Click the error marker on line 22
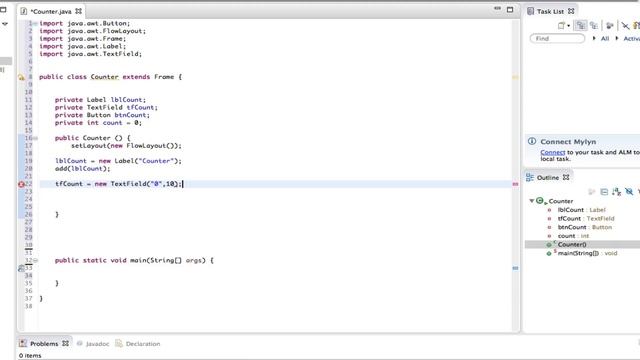This screenshot has height=360, width=640. pos(21,184)
